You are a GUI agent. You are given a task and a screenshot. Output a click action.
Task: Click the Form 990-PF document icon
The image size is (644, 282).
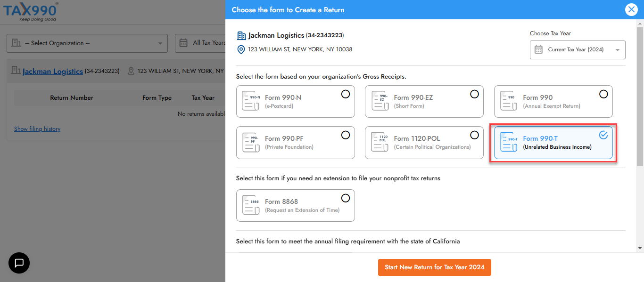point(251,142)
